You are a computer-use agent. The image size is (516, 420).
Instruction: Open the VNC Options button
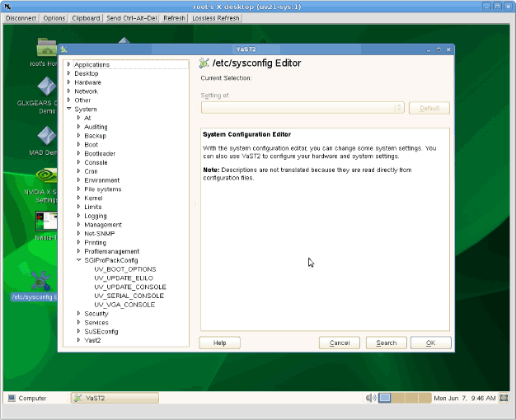54,18
